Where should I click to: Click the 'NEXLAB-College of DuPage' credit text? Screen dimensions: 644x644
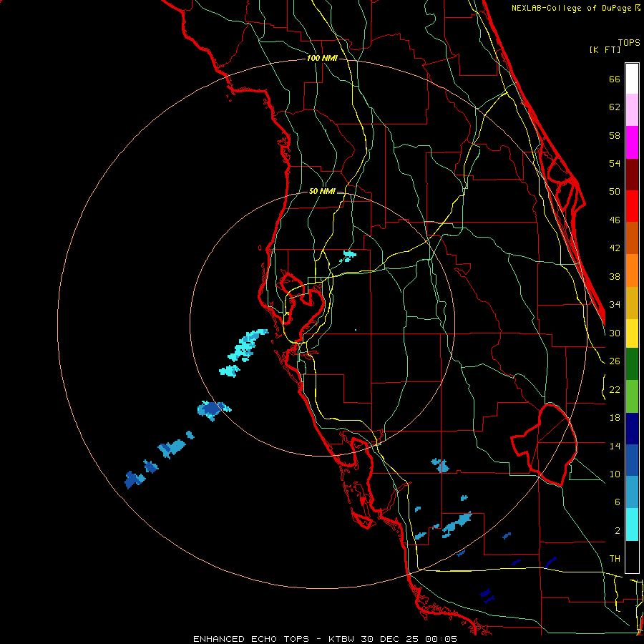572,8
